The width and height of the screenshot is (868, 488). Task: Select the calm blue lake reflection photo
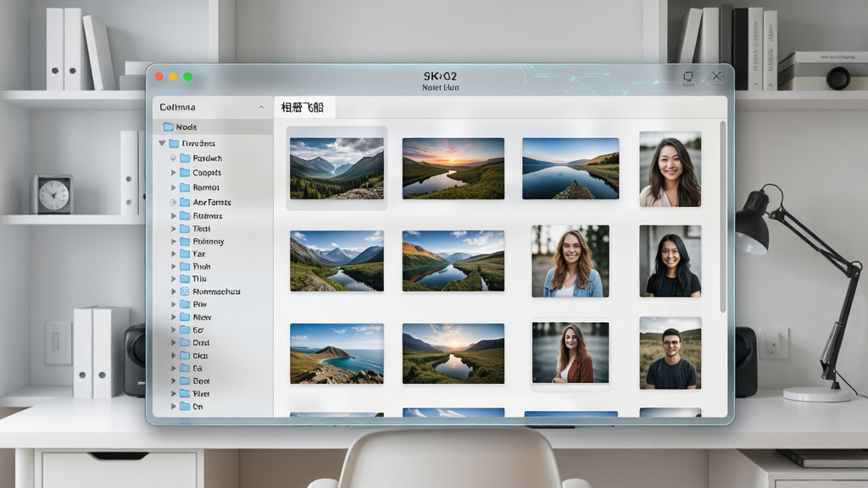(570, 169)
